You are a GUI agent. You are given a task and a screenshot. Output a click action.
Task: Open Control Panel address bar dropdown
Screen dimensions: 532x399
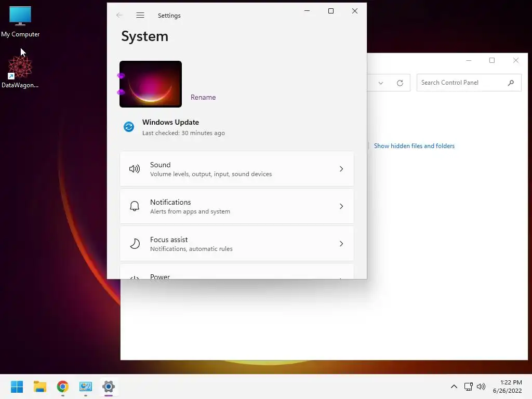click(381, 83)
